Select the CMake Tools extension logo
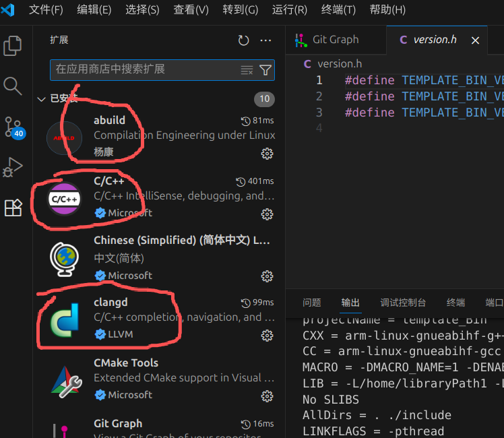Image resolution: width=504 pixels, height=438 pixels. click(66, 382)
